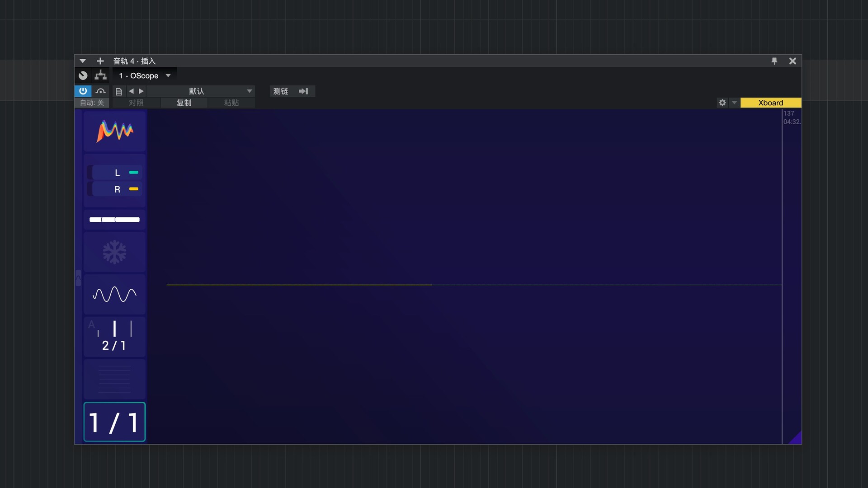Viewport: 868px width, 488px height.
Task: Click the knob macro controls icon
Action: pyautogui.click(x=83, y=75)
